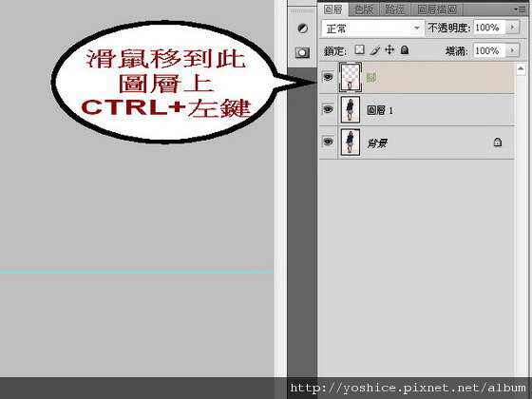Image resolution: width=532 pixels, height=399 pixels.
Task: Switch to the 圖層 tab
Action: (332, 9)
